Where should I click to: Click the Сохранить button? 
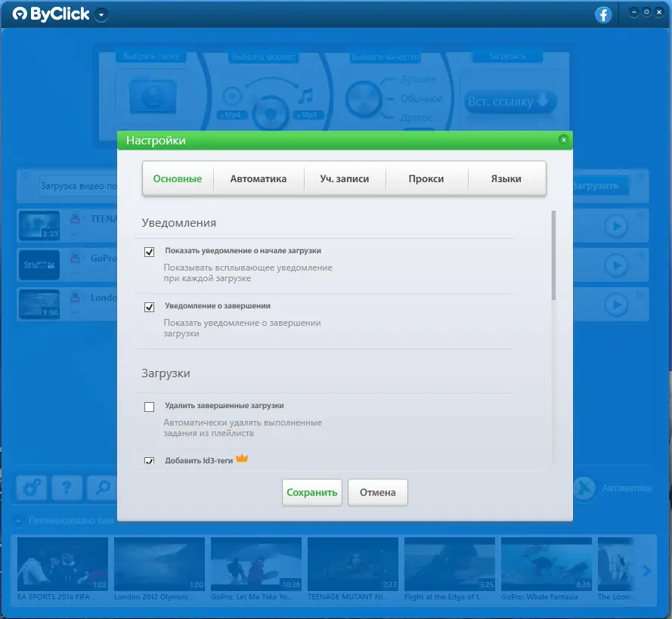[x=312, y=492]
